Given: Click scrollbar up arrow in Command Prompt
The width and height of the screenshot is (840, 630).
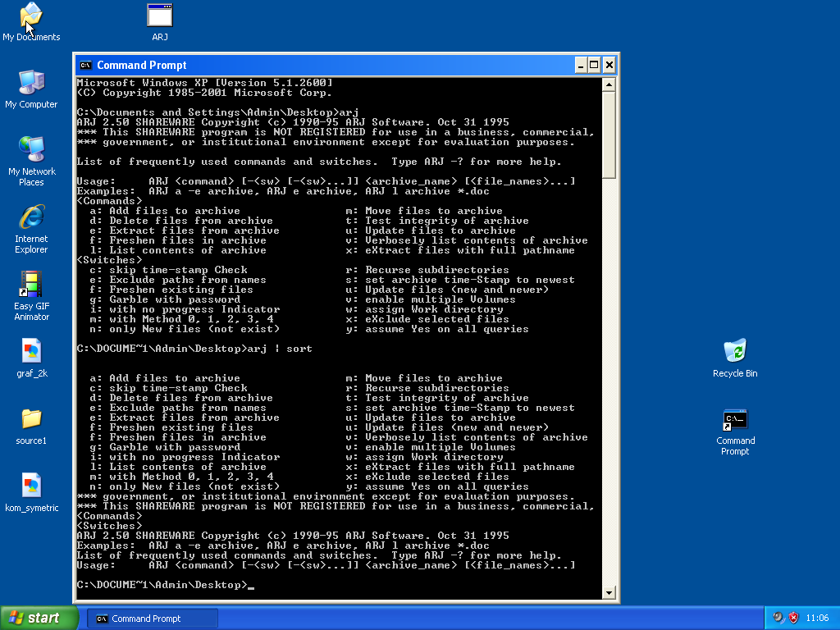Looking at the screenshot, I should [x=609, y=84].
